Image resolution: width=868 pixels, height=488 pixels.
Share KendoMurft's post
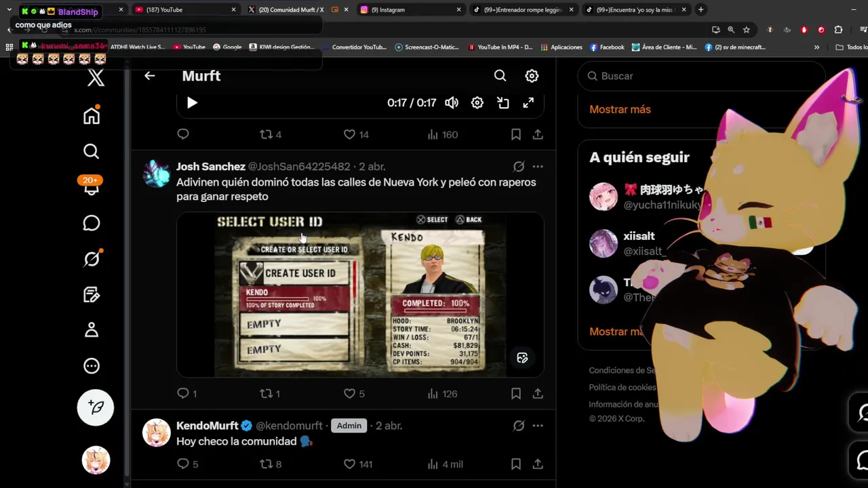pyautogui.click(x=538, y=464)
